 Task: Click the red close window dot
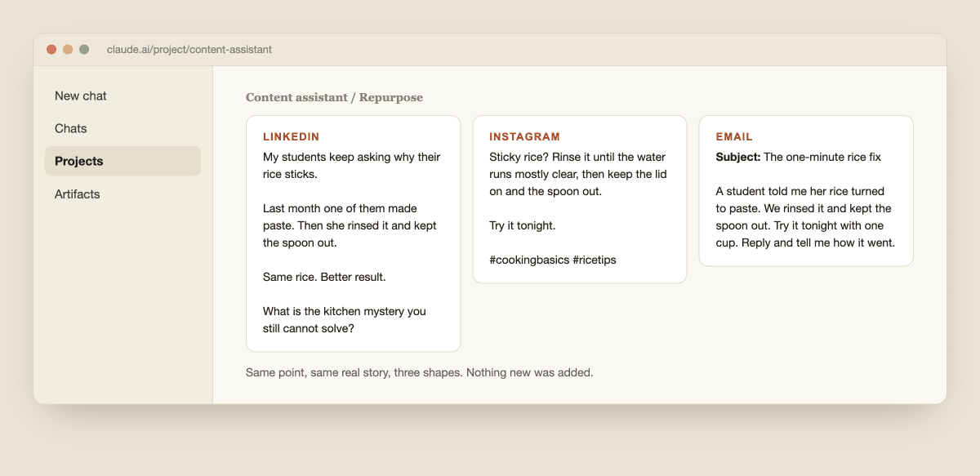(51, 50)
